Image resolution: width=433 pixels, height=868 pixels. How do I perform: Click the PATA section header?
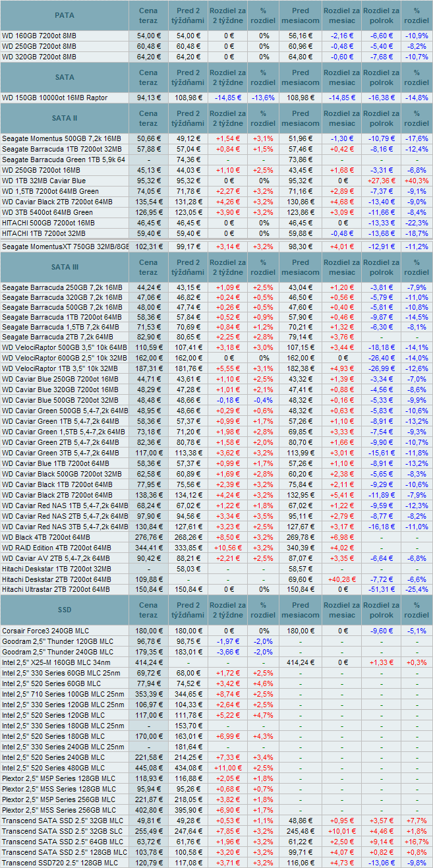(65, 15)
